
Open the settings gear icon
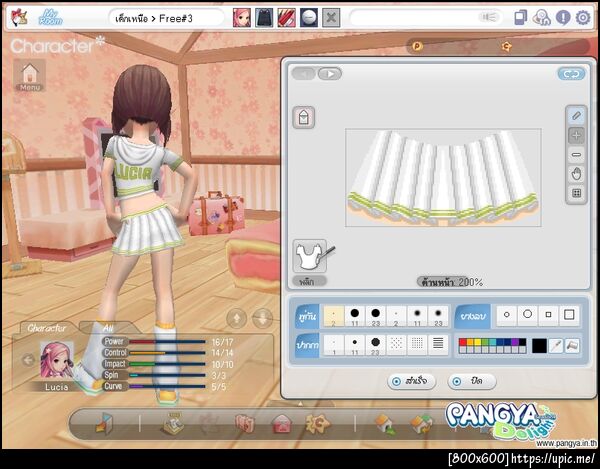583,18
